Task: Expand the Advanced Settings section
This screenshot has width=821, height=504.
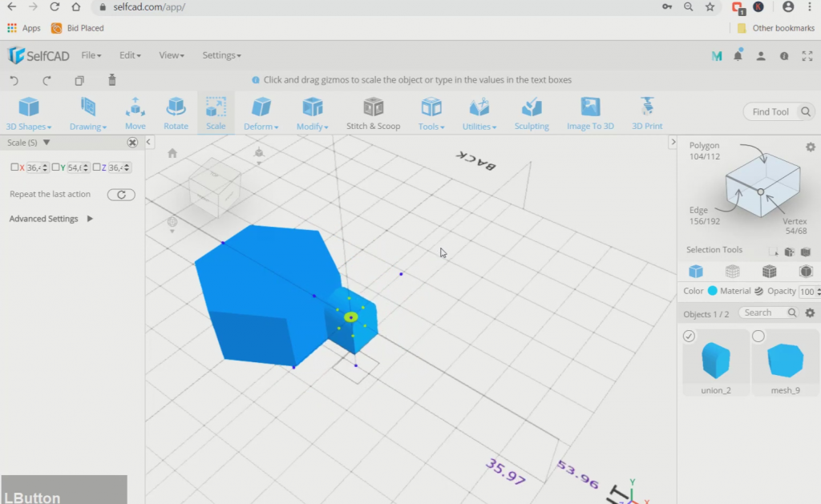Action: [88, 218]
